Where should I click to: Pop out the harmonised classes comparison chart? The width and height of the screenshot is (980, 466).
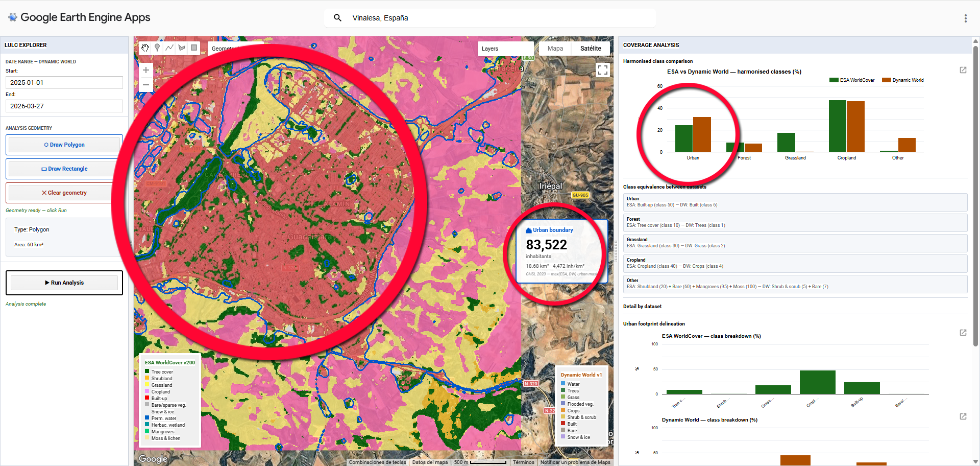coord(963,70)
